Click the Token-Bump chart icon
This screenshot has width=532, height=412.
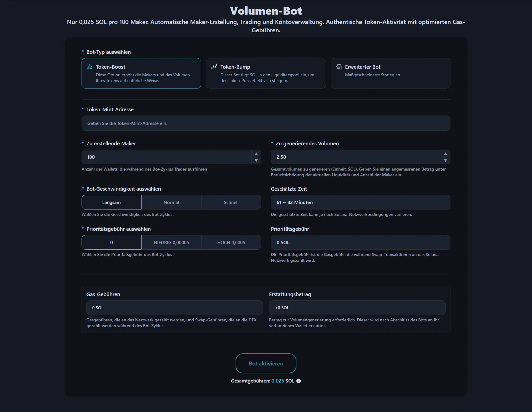214,67
